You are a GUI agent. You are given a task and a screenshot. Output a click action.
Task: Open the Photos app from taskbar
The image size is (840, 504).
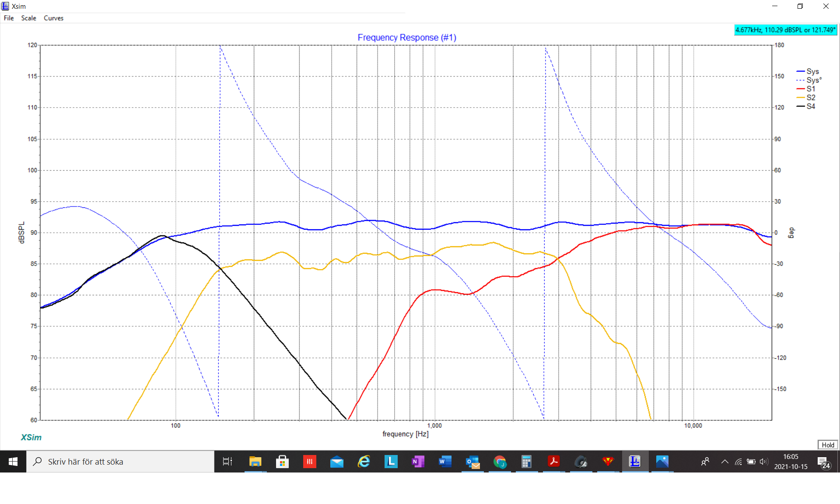tap(662, 462)
